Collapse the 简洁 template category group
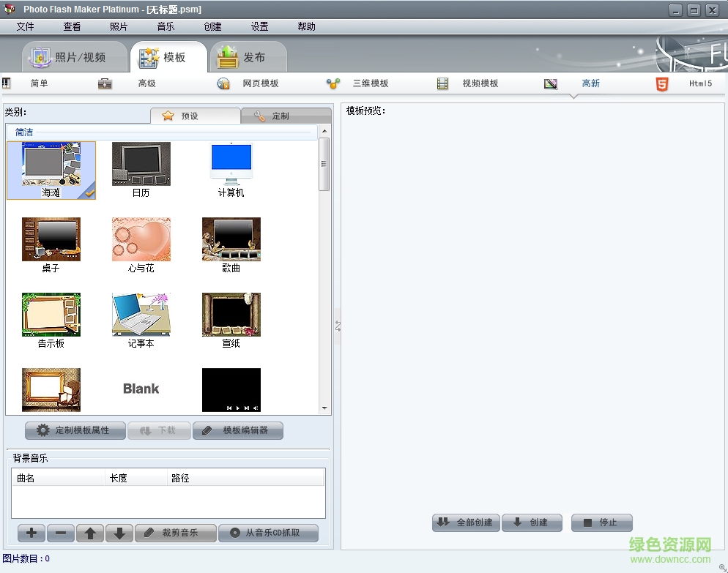 24,132
